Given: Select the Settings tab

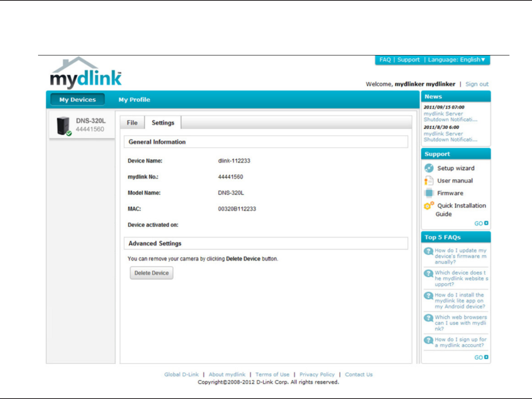Looking at the screenshot, I should [163, 123].
